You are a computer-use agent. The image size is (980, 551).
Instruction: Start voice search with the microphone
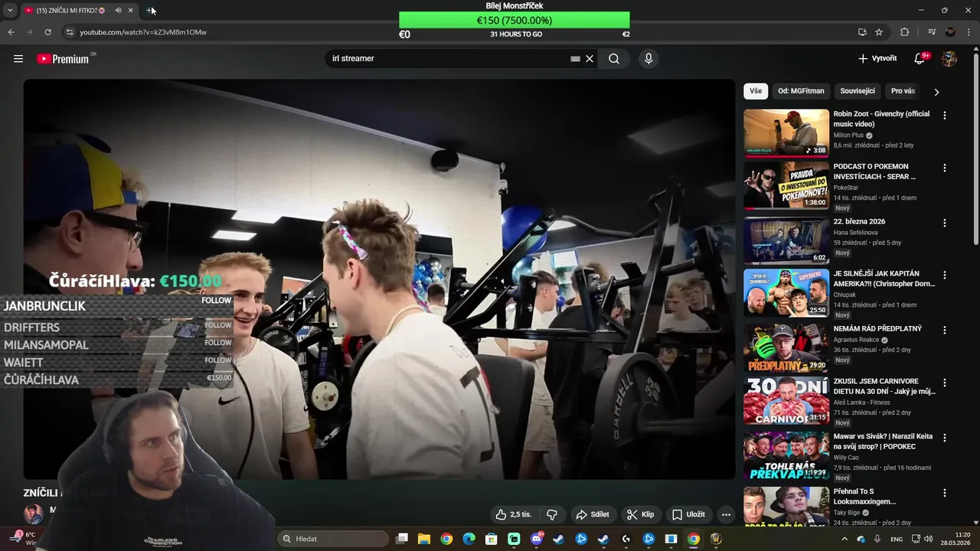pyautogui.click(x=648, y=59)
